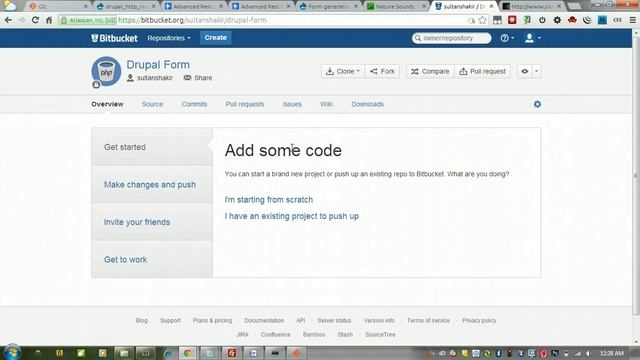Click the black gear extension icon

[557, 20]
